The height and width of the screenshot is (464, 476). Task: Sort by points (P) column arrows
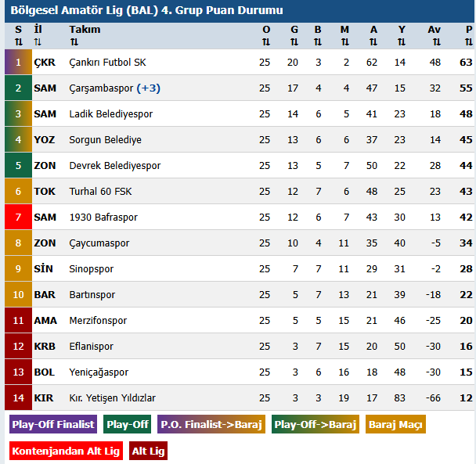[468, 42]
